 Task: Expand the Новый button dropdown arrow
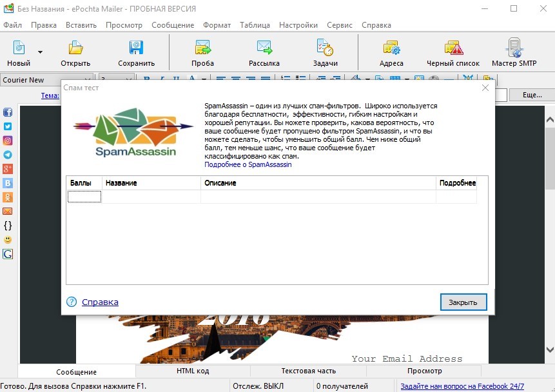[x=41, y=52]
